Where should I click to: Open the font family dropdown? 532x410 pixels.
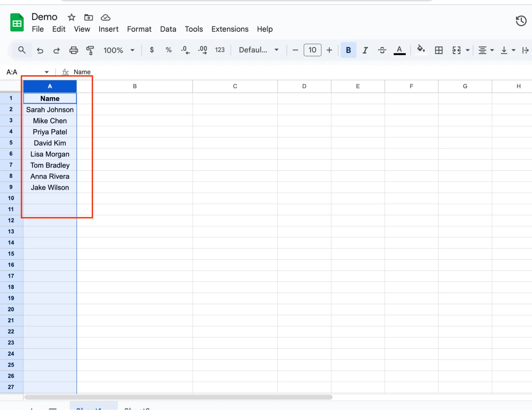pyautogui.click(x=258, y=50)
